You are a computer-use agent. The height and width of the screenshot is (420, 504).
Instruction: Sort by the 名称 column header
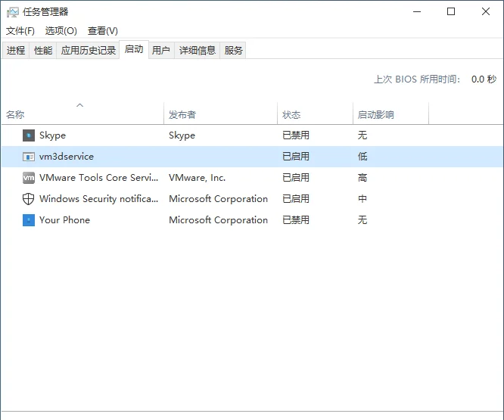click(16, 115)
